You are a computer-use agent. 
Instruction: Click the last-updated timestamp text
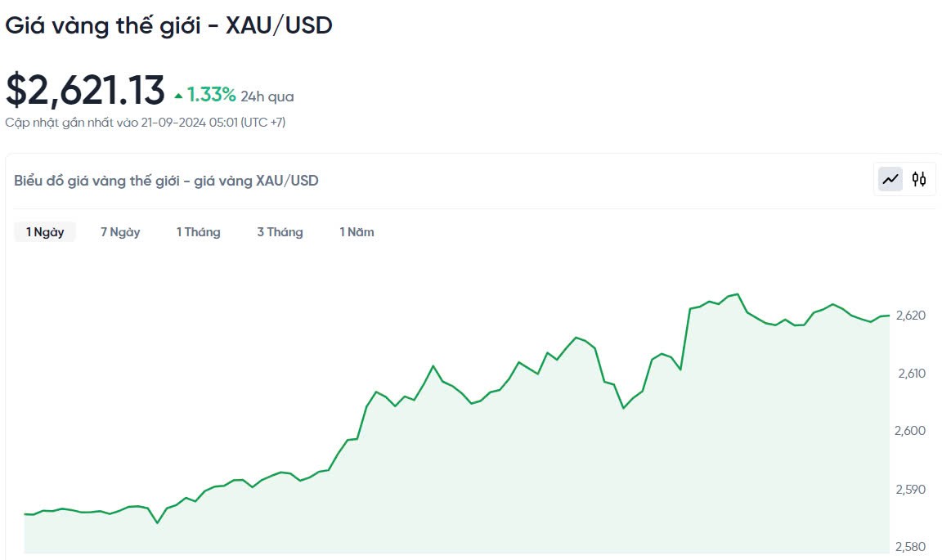(x=146, y=123)
